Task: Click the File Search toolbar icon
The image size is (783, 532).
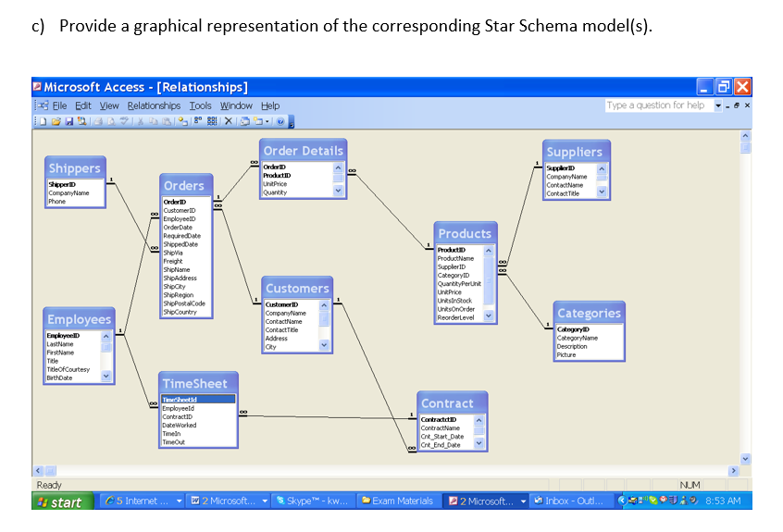Action: click(81, 121)
